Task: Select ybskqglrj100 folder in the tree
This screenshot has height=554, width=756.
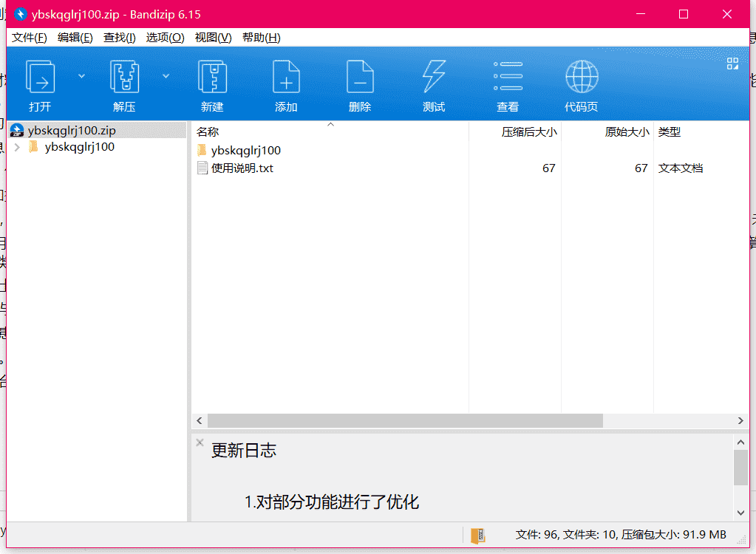Action: pos(80,147)
